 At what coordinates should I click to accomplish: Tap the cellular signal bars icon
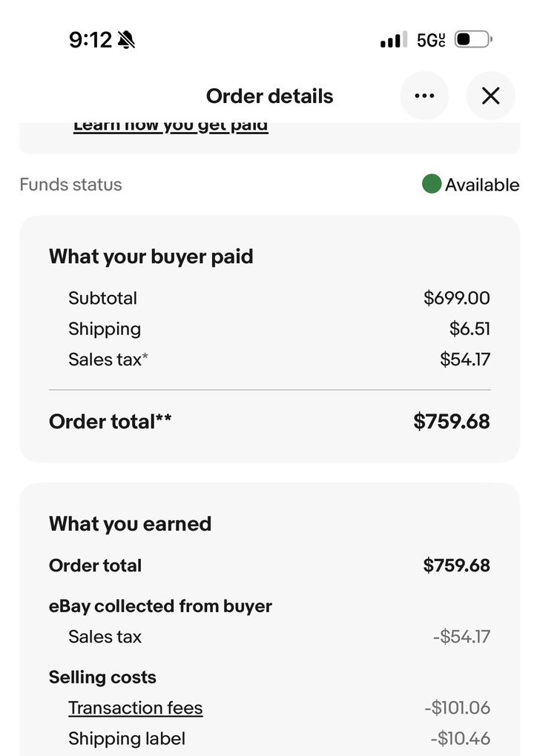point(392,40)
